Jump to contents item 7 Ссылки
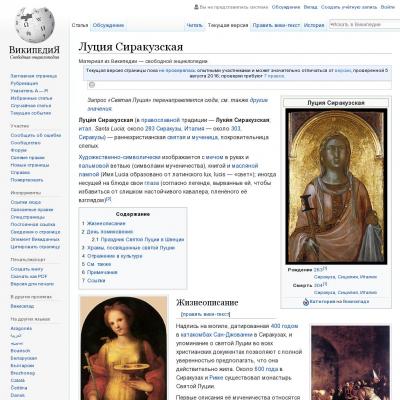Screen dimensions: 400x400 pyautogui.click(x=94, y=280)
